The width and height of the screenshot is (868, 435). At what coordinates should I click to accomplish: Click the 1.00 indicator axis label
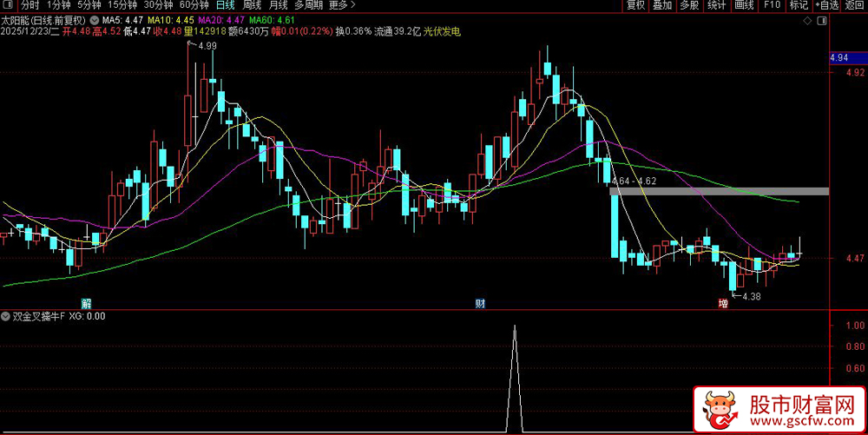(x=857, y=326)
